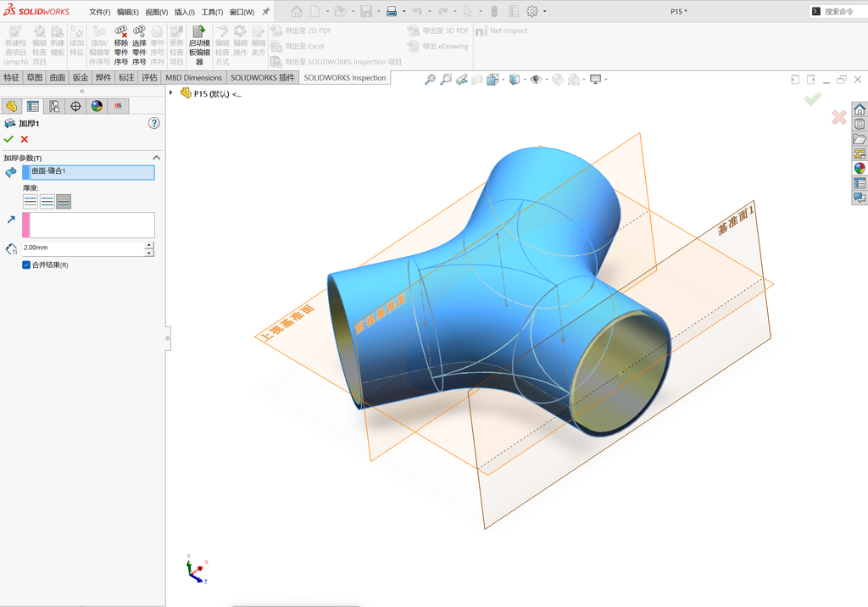
Task: Open the ConfigurationManager tab icon
Action: click(x=54, y=106)
